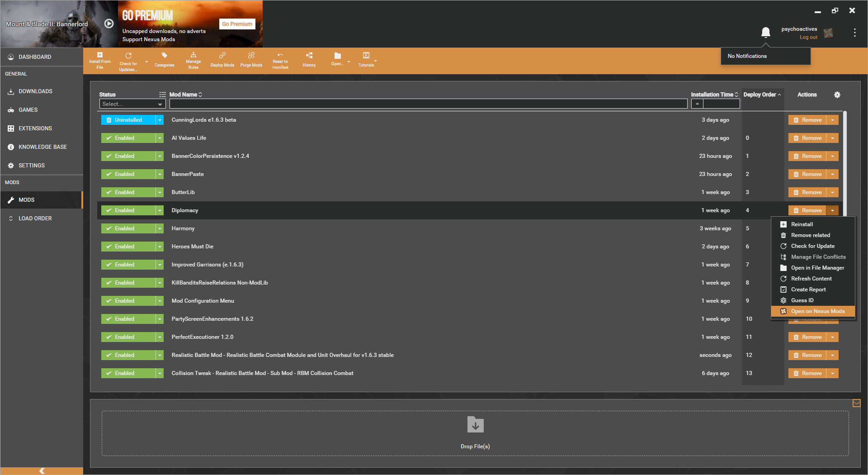
Task: Toggle Enabled status for BannerPaste
Action: coord(128,174)
